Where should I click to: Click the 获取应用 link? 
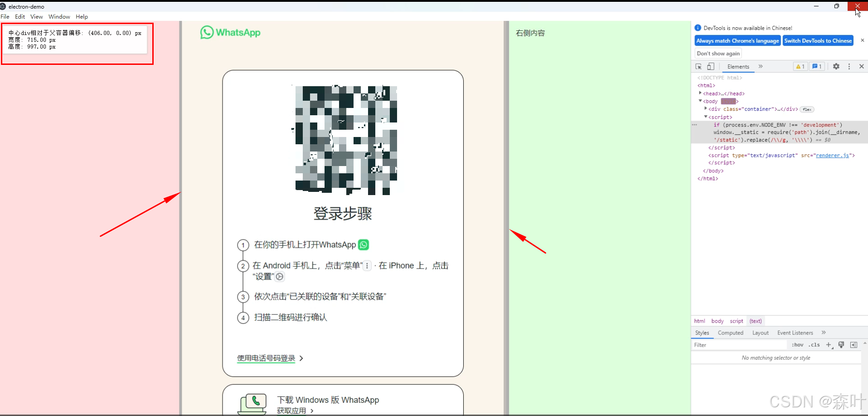point(291,411)
